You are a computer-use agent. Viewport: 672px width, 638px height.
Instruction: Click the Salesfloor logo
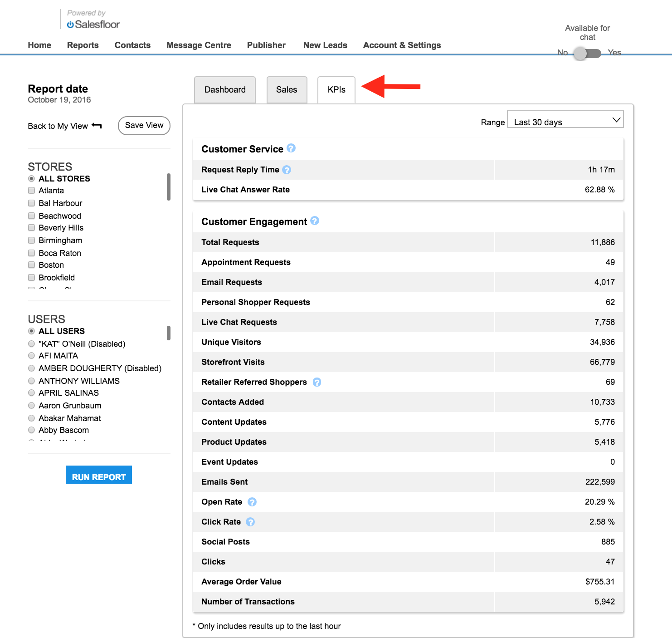pyautogui.click(x=93, y=24)
